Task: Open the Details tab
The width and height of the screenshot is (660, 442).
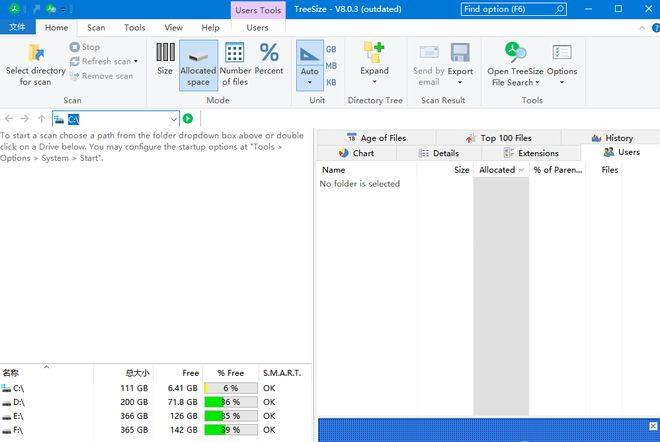Action: [x=439, y=153]
